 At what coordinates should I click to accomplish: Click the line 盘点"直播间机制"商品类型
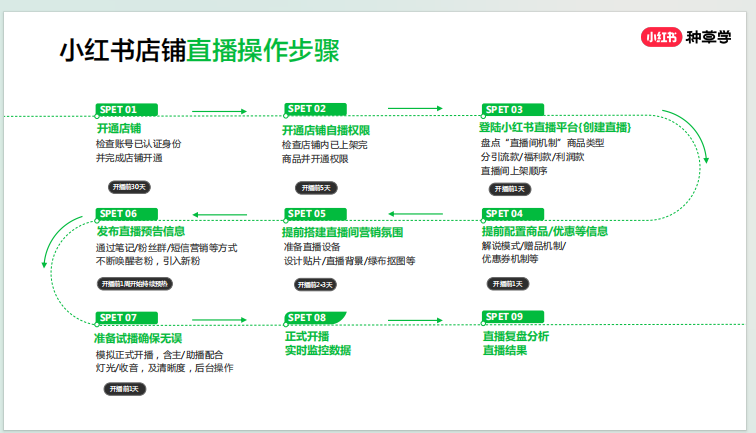pyautogui.click(x=542, y=143)
